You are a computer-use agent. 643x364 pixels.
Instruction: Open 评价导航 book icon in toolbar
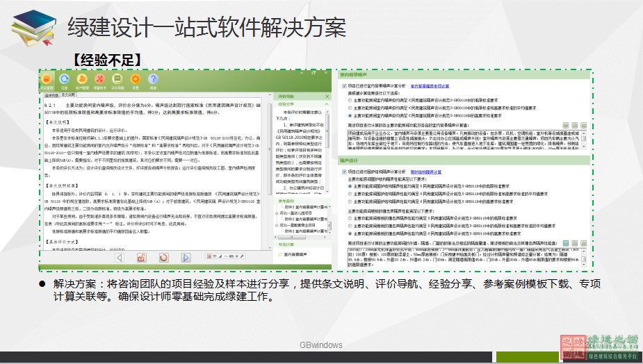coord(117,78)
